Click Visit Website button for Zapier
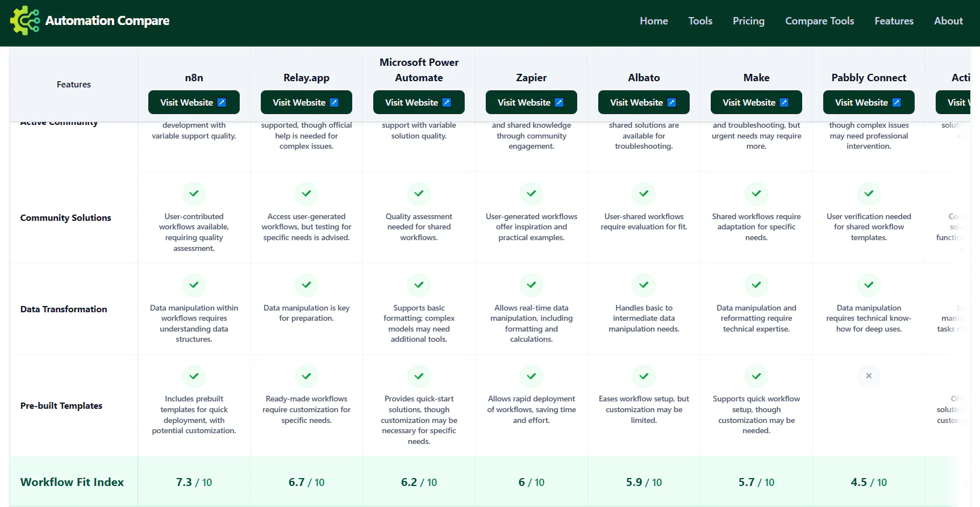 pyautogui.click(x=531, y=102)
